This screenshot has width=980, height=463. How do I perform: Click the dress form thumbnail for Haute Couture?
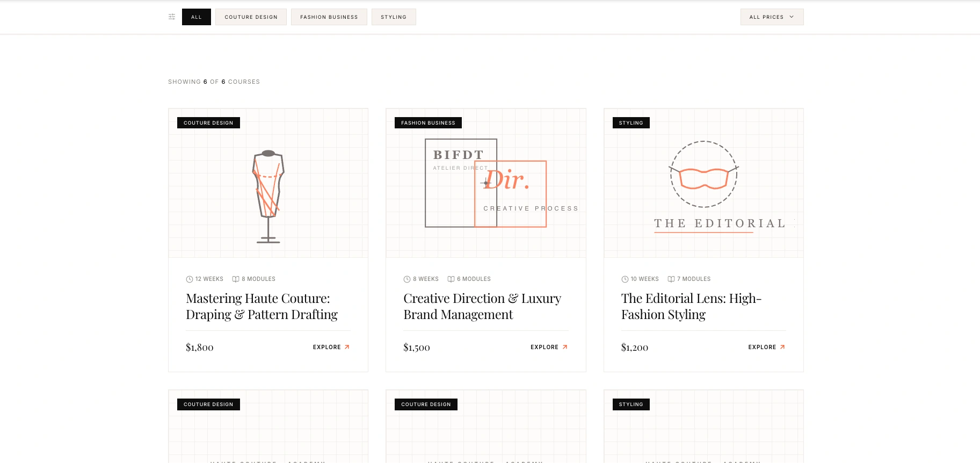(x=268, y=183)
